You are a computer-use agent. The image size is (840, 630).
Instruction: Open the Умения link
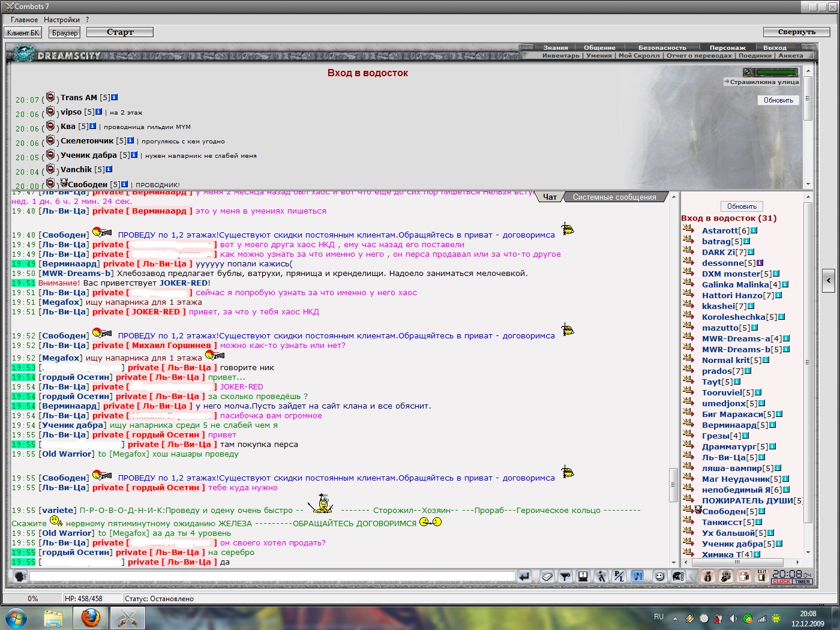(x=599, y=55)
